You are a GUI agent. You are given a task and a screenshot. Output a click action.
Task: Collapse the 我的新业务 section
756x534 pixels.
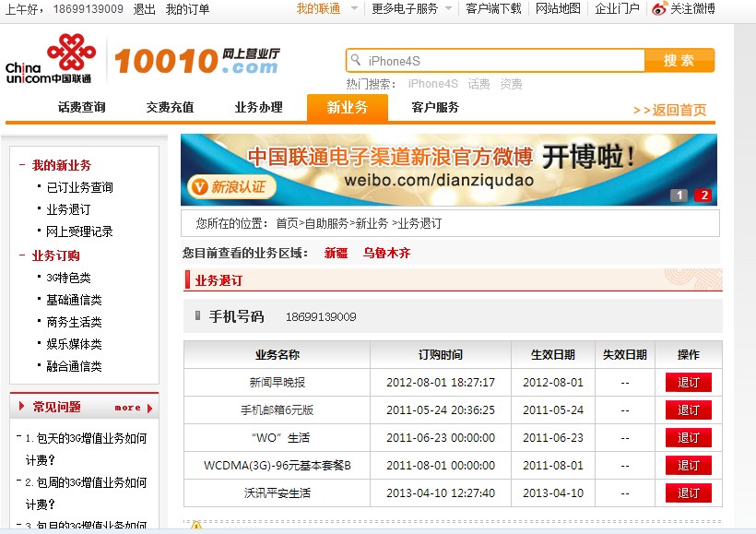(22, 164)
